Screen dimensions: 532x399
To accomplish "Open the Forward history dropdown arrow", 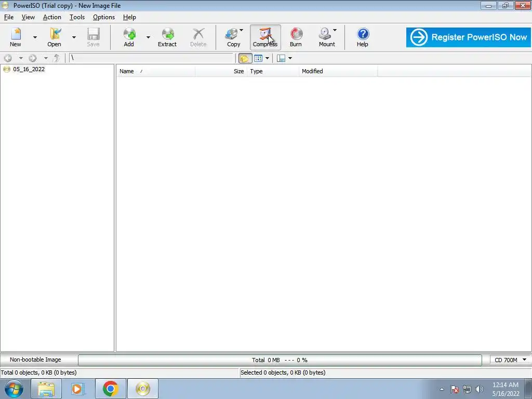I will point(46,58).
